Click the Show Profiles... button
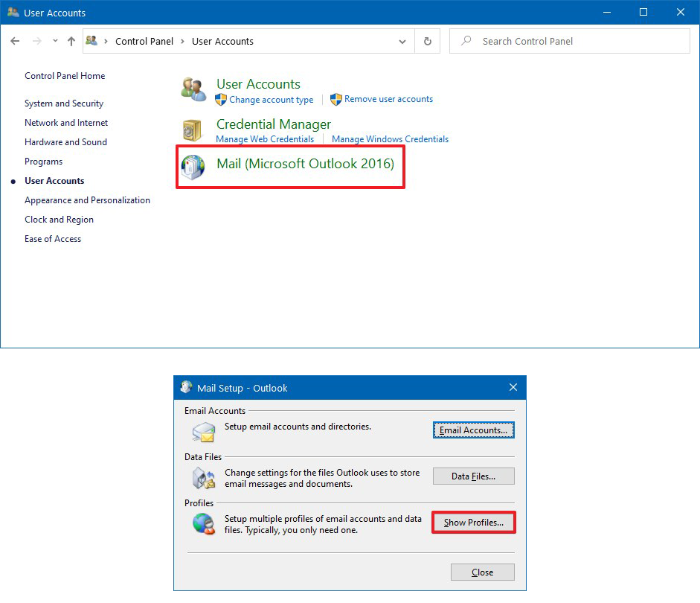700x603 pixels. (x=473, y=522)
